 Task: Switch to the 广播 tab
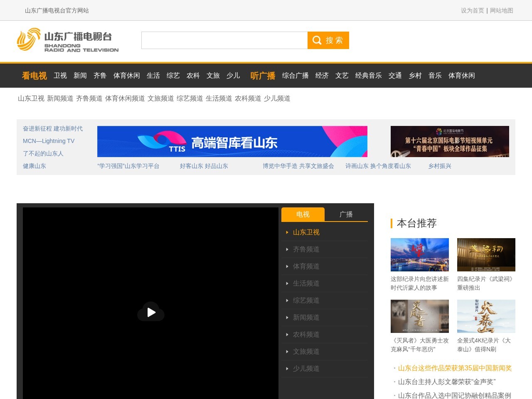point(347,214)
